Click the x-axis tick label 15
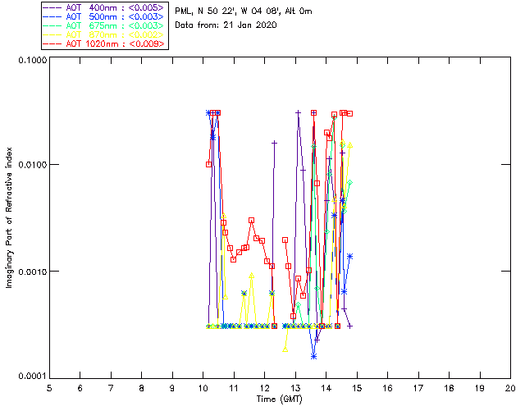The width and height of the screenshot is (525, 420). [357, 388]
